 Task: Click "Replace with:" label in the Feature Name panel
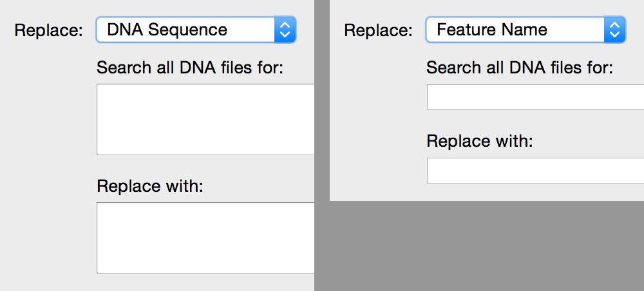pos(480,141)
